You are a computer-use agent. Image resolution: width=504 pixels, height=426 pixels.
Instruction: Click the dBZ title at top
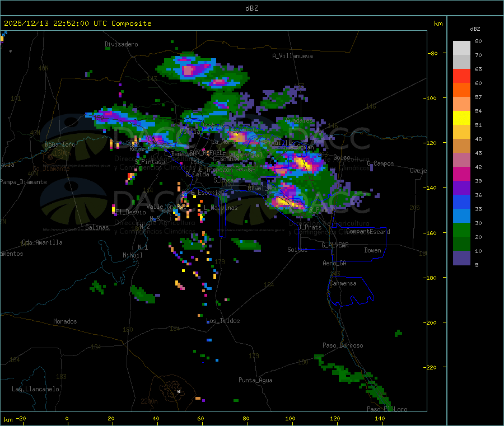[x=251, y=8]
